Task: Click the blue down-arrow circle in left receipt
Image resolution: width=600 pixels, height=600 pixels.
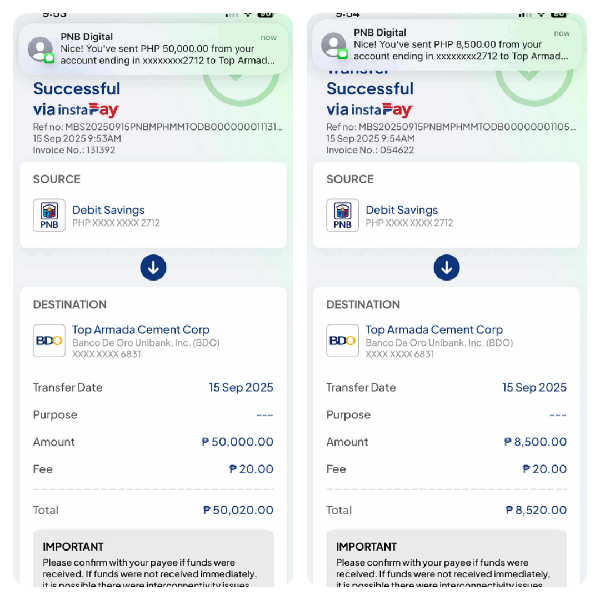Action: click(x=153, y=267)
